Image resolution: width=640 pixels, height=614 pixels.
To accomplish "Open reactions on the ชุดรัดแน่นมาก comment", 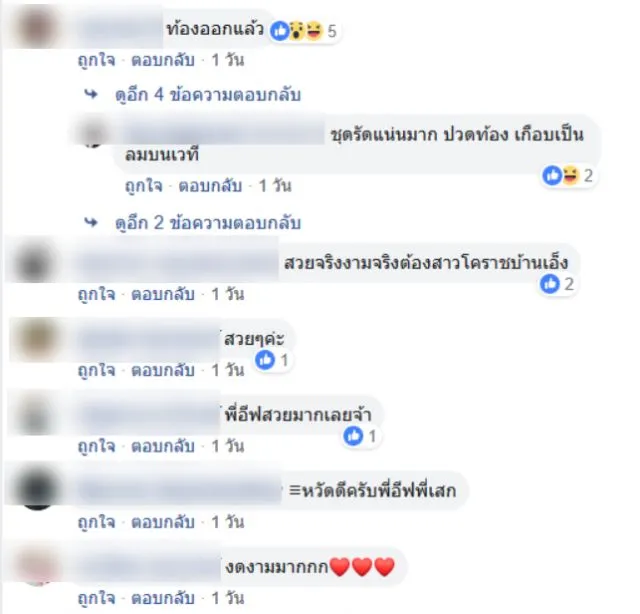I will 569,176.
